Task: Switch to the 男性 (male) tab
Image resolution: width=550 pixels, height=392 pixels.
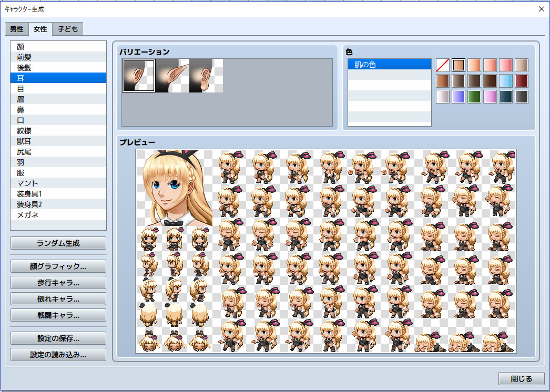Action: tap(16, 29)
